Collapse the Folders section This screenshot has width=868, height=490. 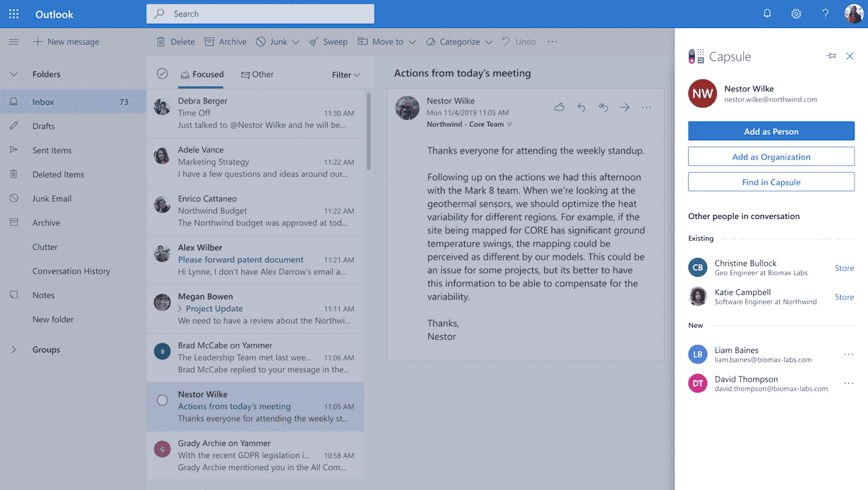(x=13, y=74)
